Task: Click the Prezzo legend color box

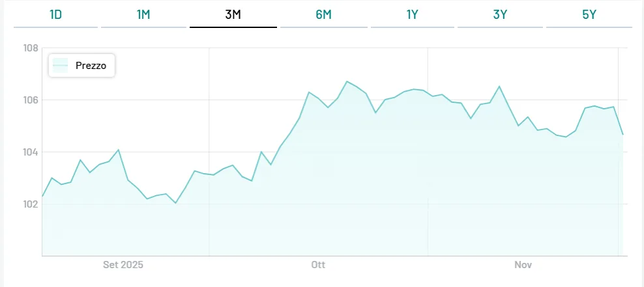Action: tap(61, 66)
